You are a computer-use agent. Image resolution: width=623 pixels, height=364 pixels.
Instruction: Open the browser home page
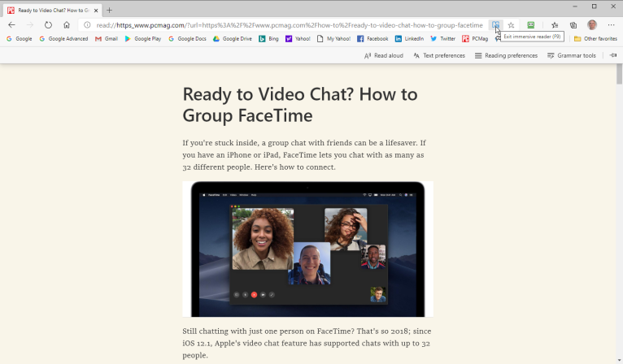(67, 25)
